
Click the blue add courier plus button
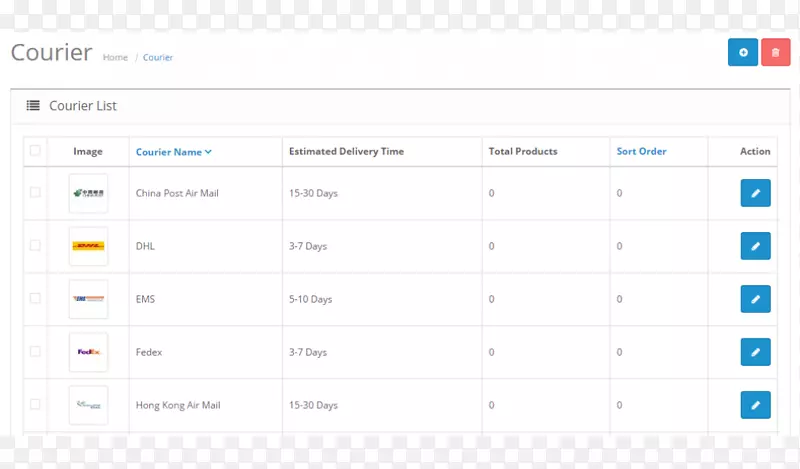(x=742, y=53)
